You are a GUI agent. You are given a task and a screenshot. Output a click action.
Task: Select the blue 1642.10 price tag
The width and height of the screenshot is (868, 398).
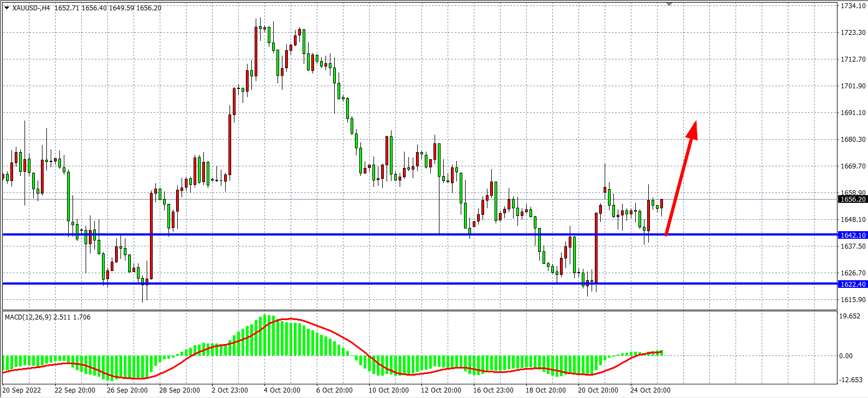pos(852,235)
